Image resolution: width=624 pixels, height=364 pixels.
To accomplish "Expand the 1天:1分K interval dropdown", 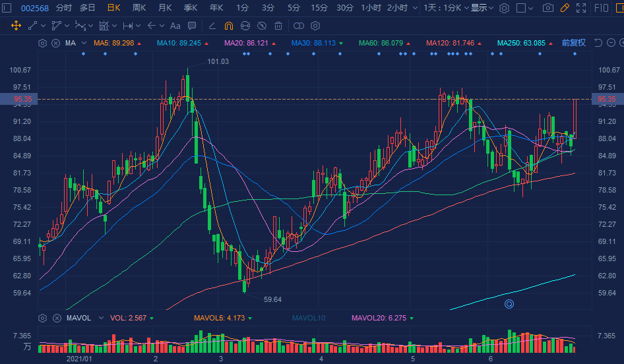I will click(x=445, y=8).
